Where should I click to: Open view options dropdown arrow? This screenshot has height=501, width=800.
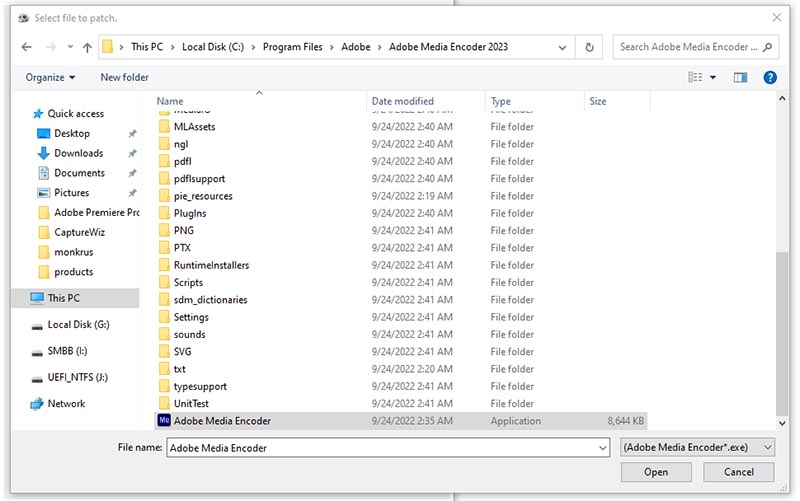(713, 78)
